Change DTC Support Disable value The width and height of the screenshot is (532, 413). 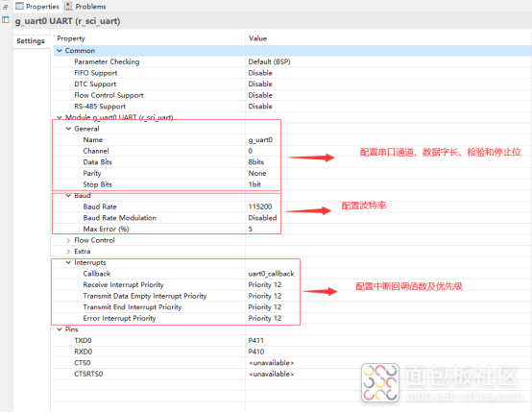click(x=260, y=84)
